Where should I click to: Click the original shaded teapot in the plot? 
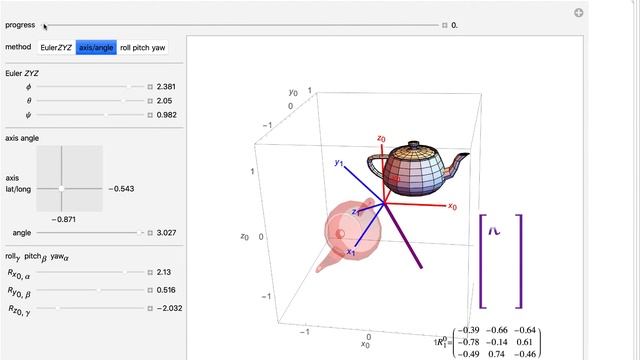418,169
